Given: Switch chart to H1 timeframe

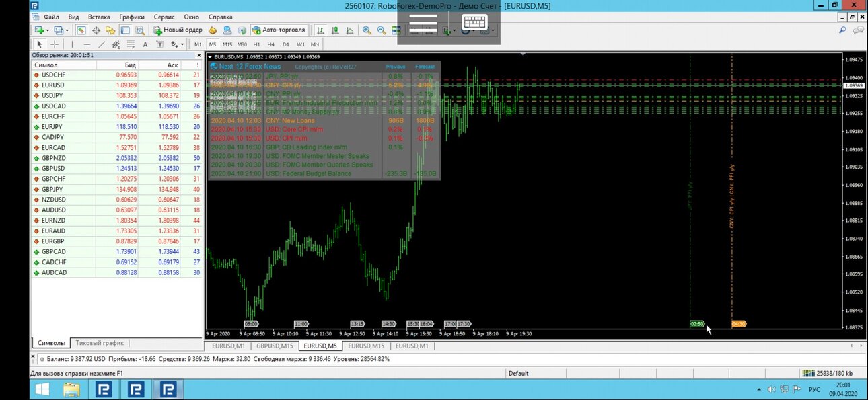Looking at the screenshot, I should [256, 44].
